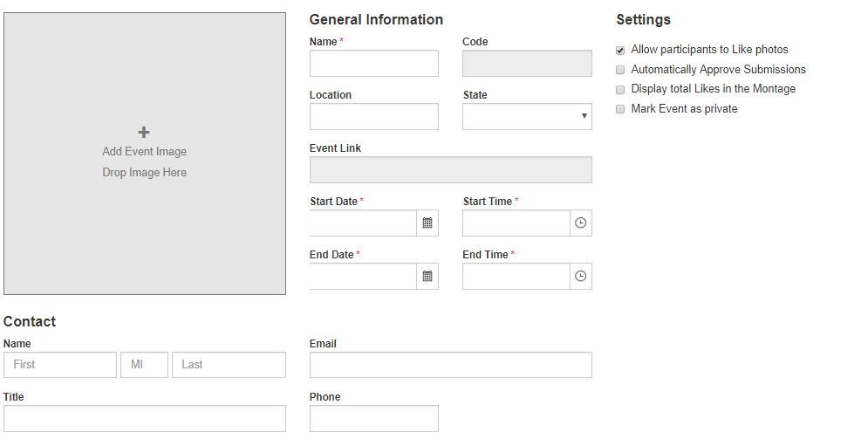Viewport: 868px width, 446px height.
Task: Enable Automatically Approve Submissions
Action: click(620, 70)
